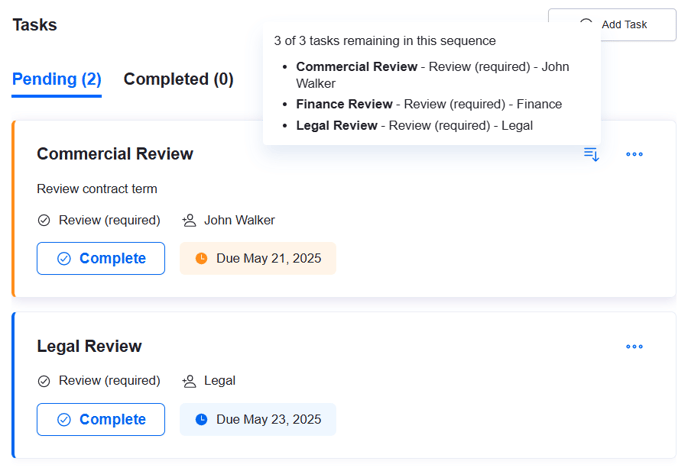The width and height of the screenshot is (688, 471).
Task: Complete the Commercial Review task
Action: pyautogui.click(x=101, y=258)
